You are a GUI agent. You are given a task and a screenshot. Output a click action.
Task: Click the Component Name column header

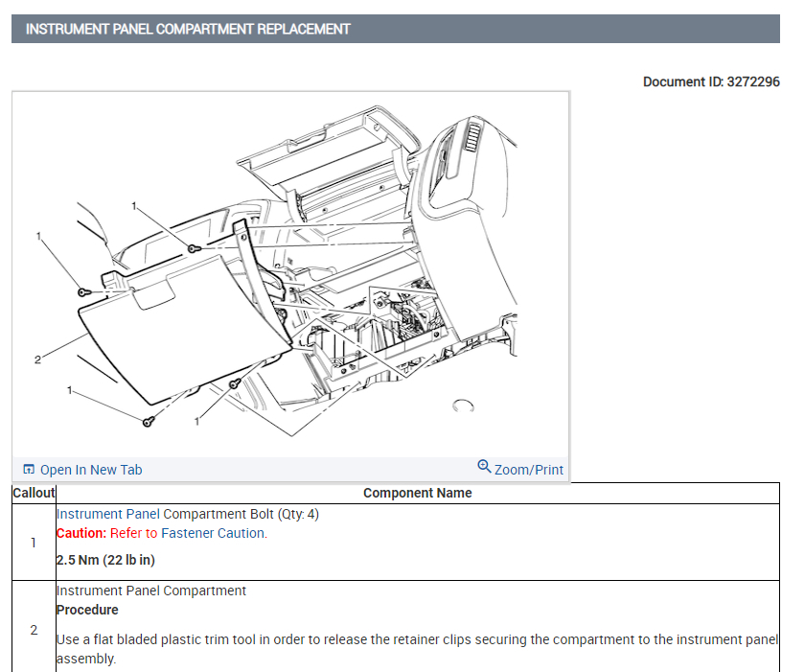click(x=418, y=493)
